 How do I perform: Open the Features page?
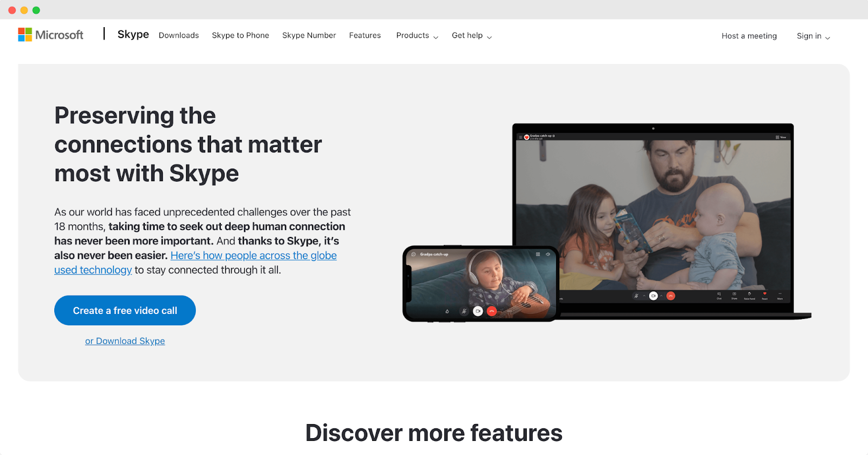[x=365, y=35]
